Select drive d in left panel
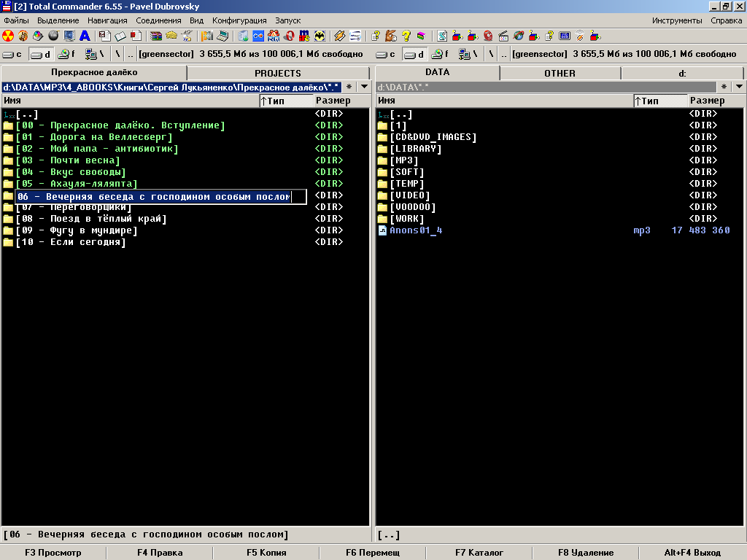 (41, 54)
